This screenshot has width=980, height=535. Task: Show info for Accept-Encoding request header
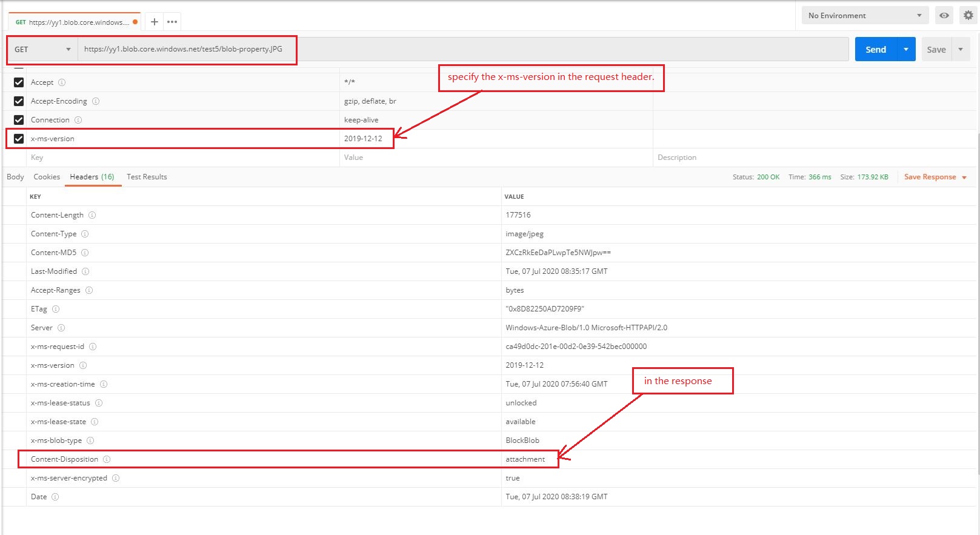tap(96, 101)
